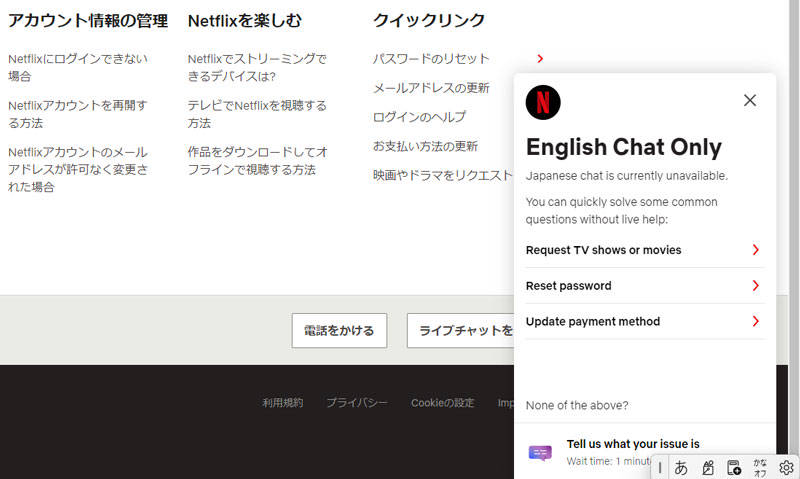Click the red chevron beside パスワードのリセット

click(x=540, y=59)
